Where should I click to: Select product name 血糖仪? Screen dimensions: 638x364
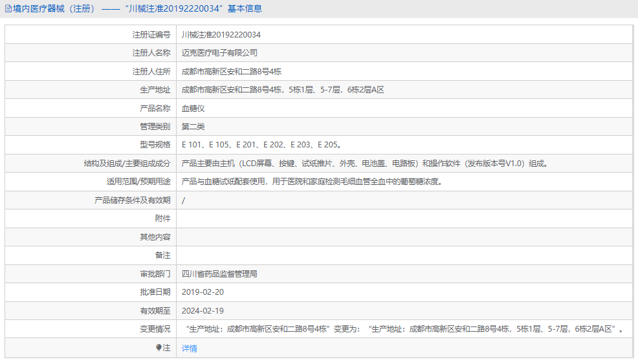[193, 108]
